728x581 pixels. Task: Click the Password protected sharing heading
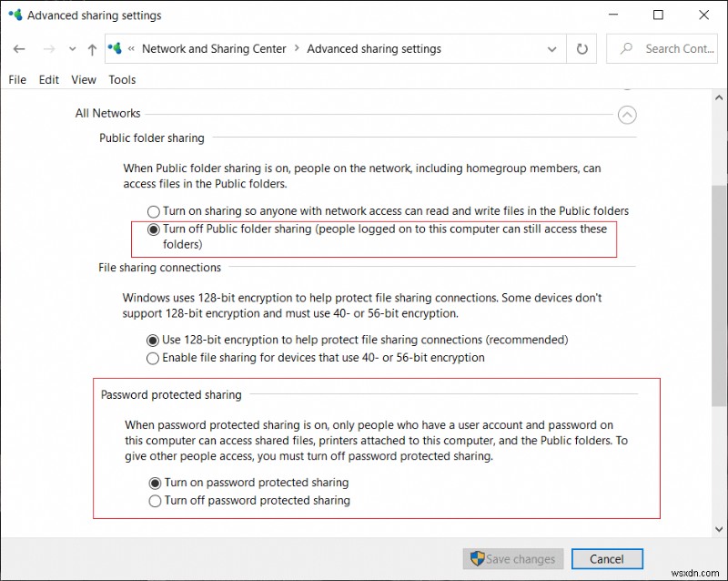pyautogui.click(x=171, y=394)
